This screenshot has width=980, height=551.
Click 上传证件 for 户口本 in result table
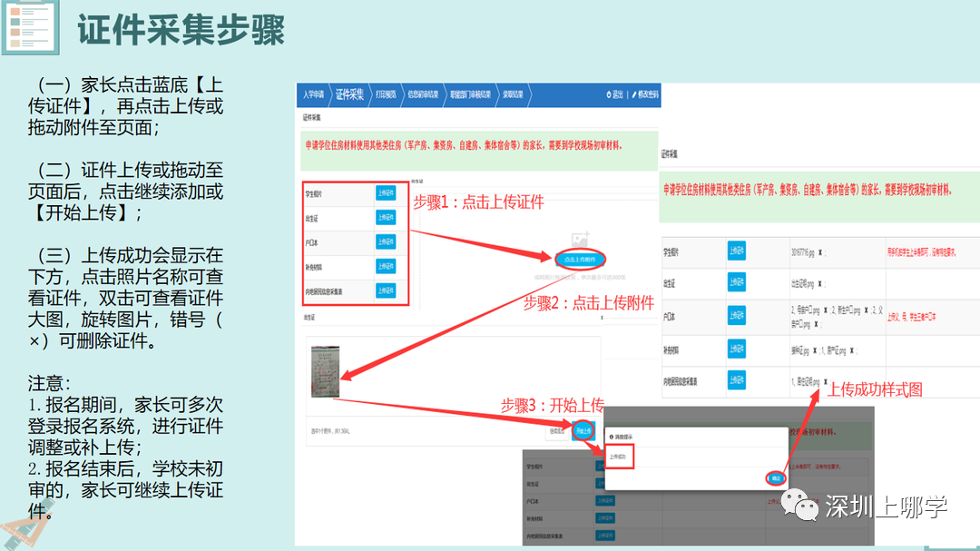tap(736, 315)
